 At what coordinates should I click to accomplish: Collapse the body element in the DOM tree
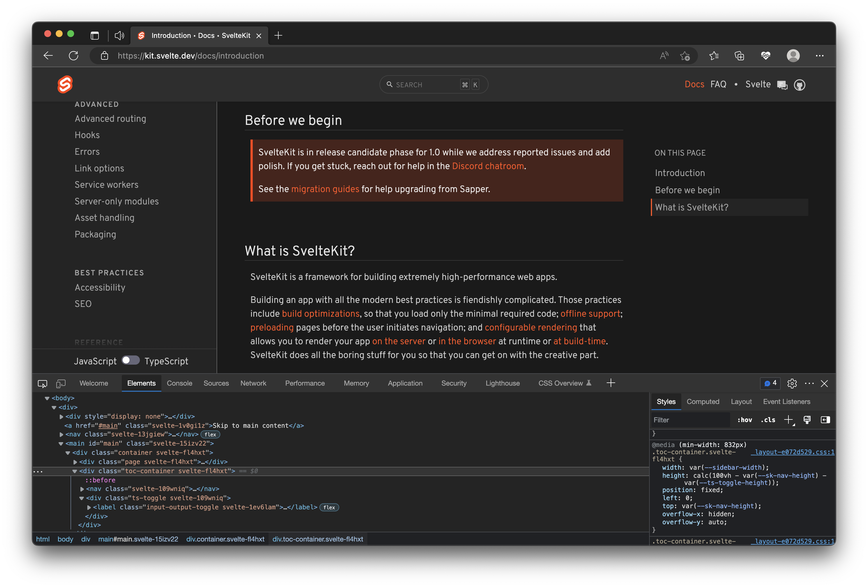pyautogui.click(x=47, y=398)
